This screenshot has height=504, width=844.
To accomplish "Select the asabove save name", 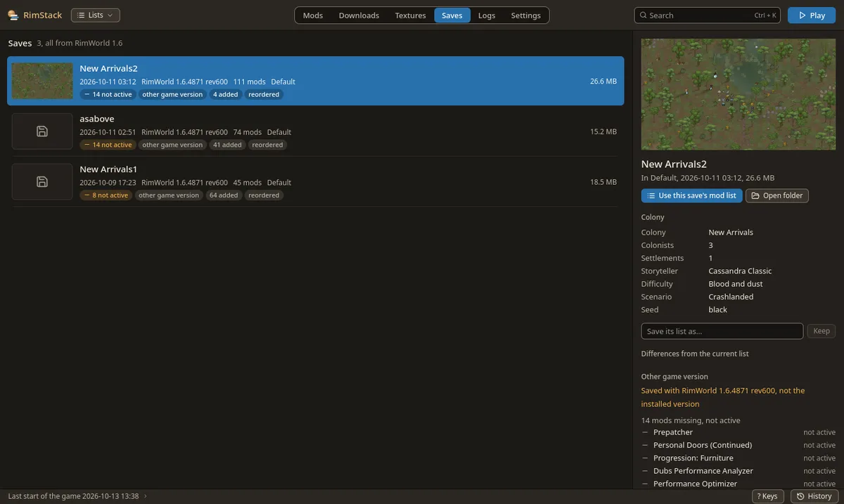I will [x=97, y=119].
